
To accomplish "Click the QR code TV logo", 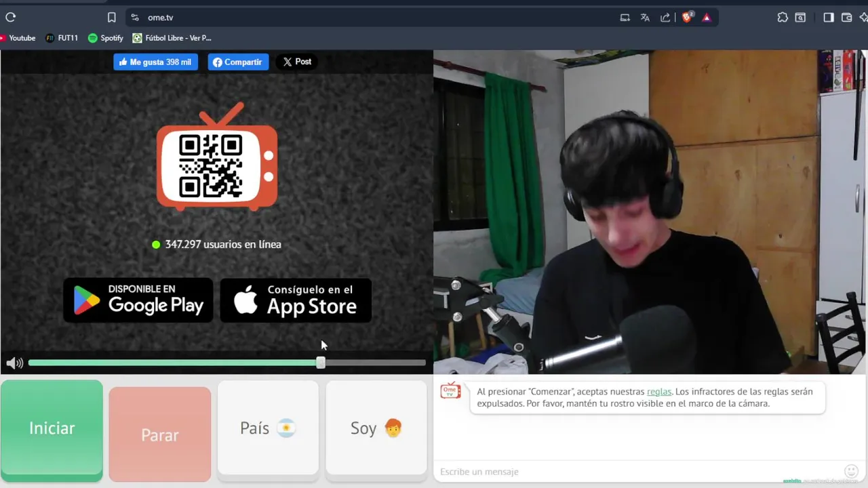I will 217,156.
